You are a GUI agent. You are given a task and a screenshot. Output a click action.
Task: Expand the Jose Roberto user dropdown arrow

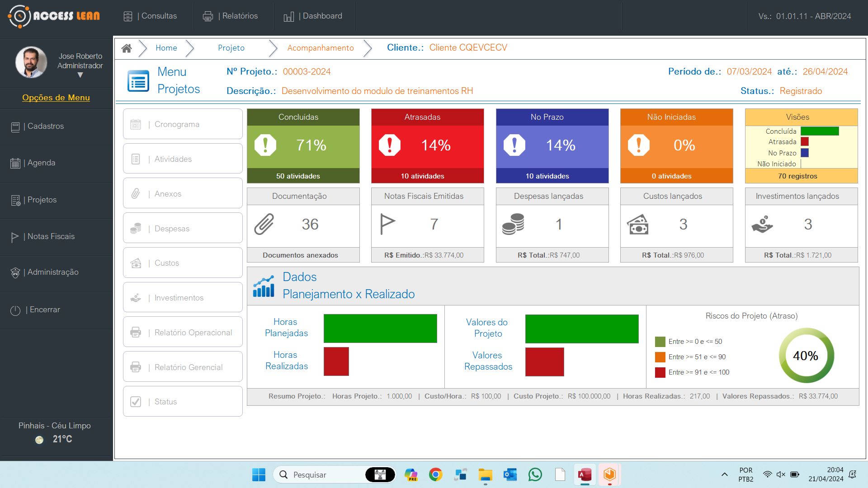tap(80, 75)
